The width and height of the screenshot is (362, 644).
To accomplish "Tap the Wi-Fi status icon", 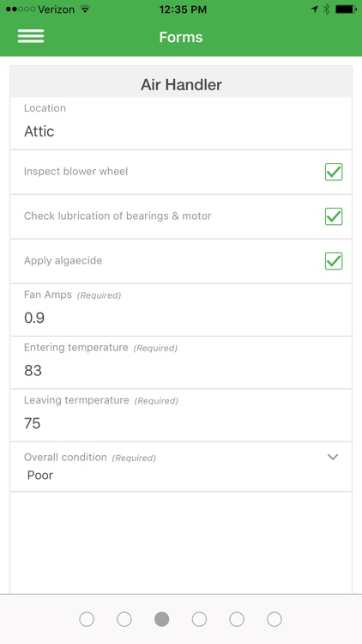I will pyautogui.click(x=86, y=9).
